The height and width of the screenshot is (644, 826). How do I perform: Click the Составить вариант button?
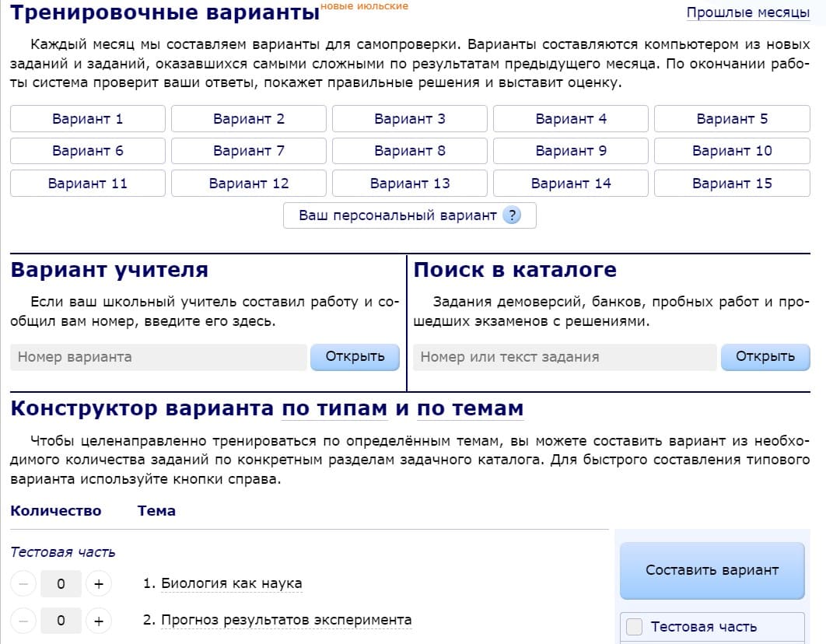click(x=712, y=570)
